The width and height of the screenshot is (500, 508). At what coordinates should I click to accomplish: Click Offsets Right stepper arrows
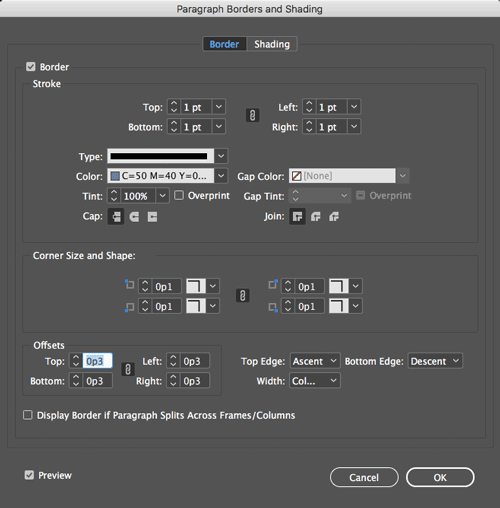(x=173, y=381)
